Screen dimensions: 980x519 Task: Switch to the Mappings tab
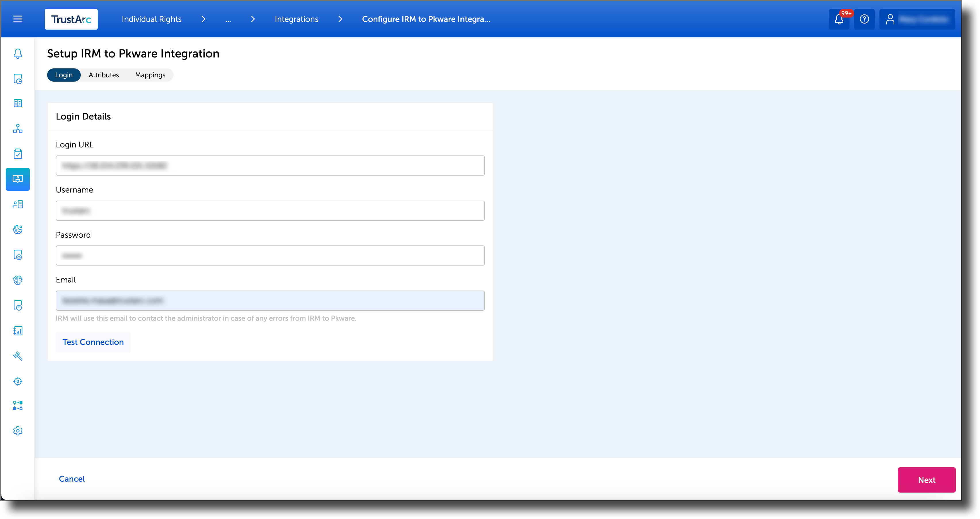[150, 75]
